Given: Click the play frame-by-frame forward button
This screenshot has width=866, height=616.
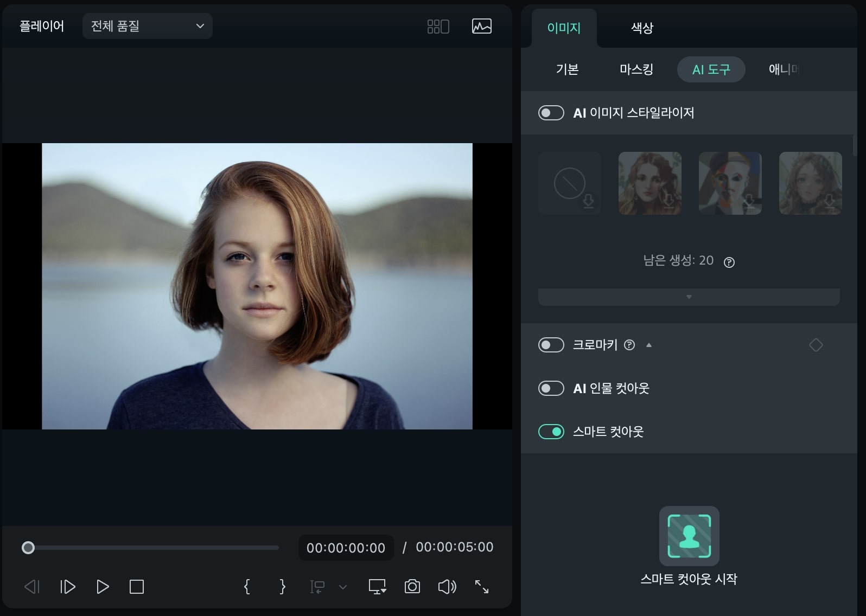Looking at the screenshot, I should [67, 587].
